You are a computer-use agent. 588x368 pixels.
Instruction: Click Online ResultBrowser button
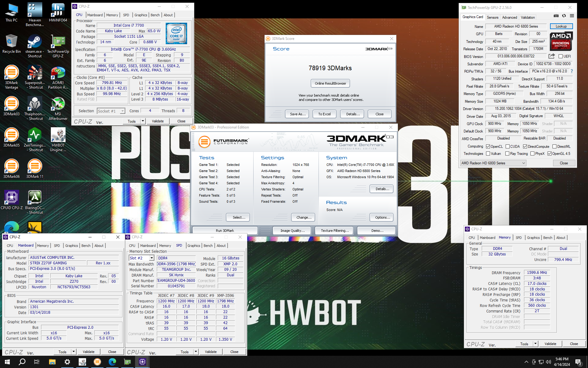coord(330,83)
